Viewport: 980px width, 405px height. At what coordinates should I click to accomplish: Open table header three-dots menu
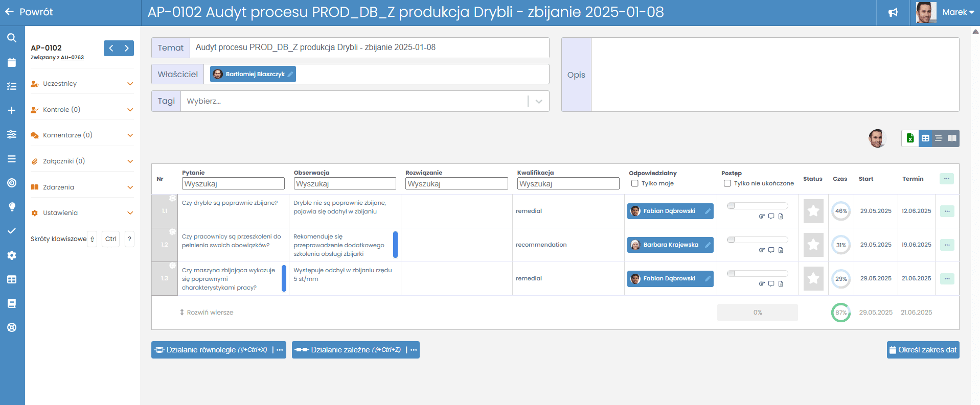(x=947, y=179)
